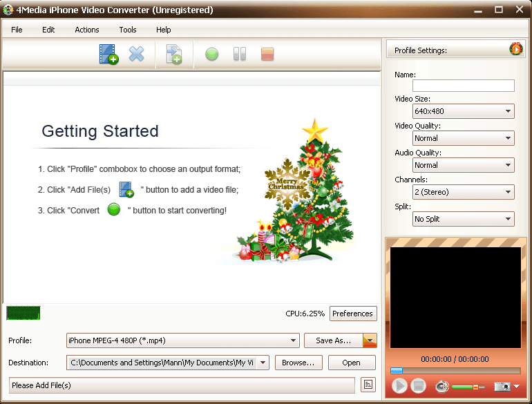This screenshot has width=532, height=404.
Task: Click the Open destination button
Action: 352,363
